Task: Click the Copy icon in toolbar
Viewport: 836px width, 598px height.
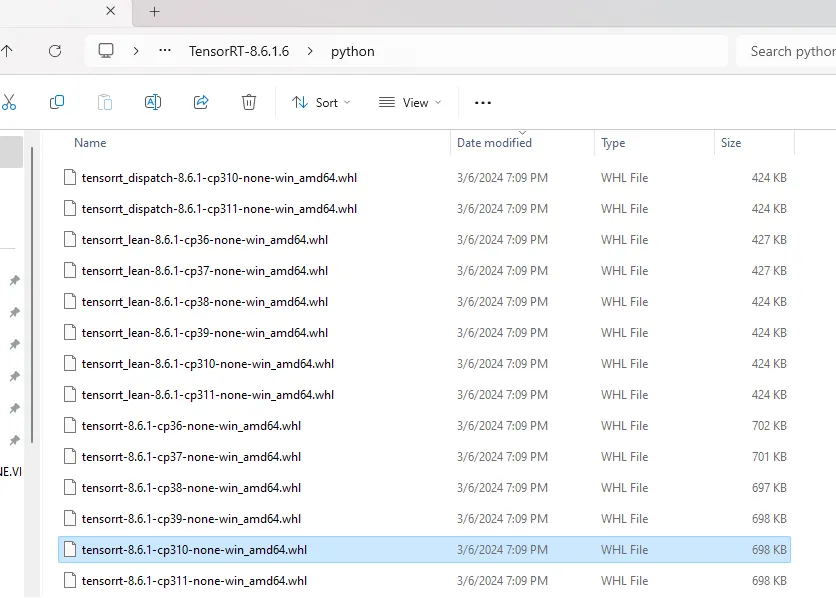Action: tap(57, 102)
